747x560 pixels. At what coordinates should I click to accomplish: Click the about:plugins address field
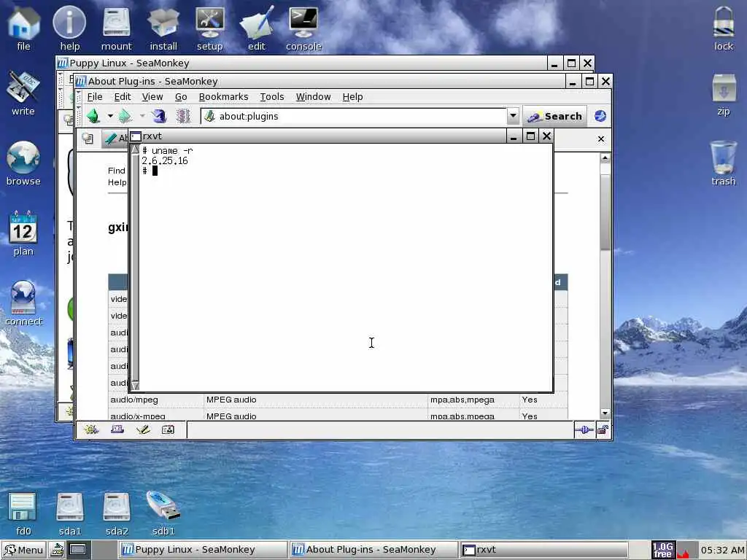pos(354,116)
